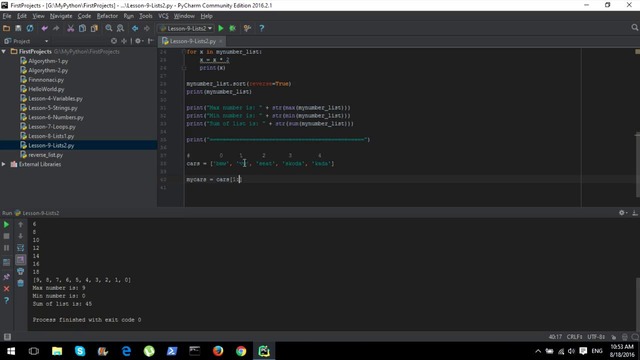Click the CRLF line separator in the status bar
The width and height of the screenshot is (640, 360).
574,337
